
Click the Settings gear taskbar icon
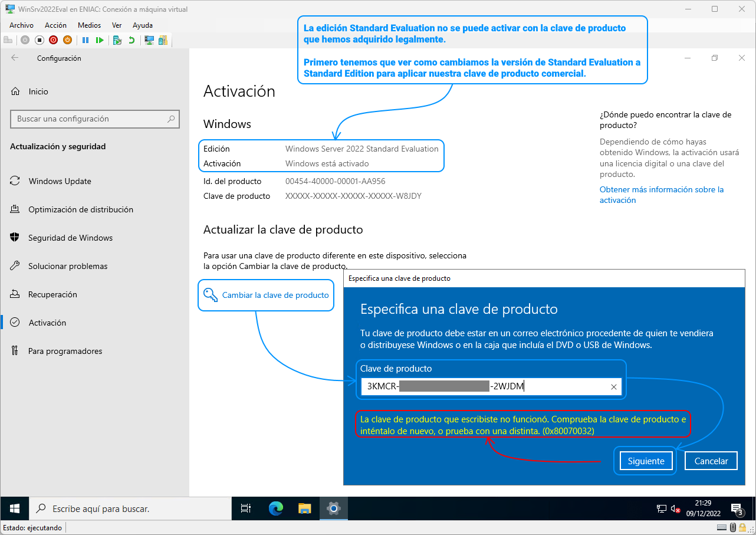click(333, 508)
